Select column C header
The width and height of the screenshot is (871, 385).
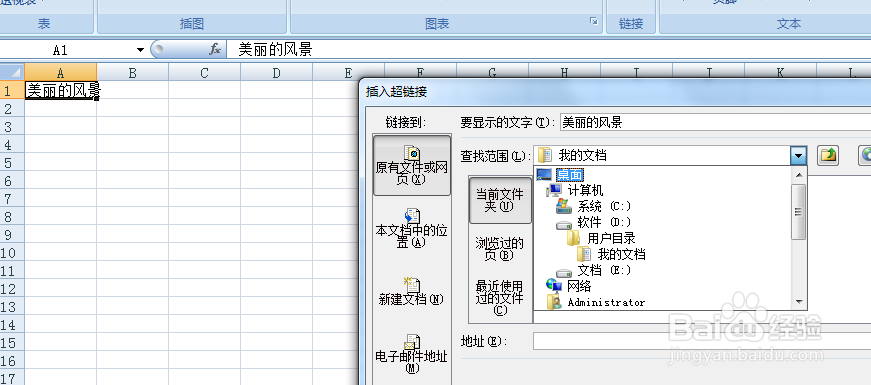pos(204,72)
